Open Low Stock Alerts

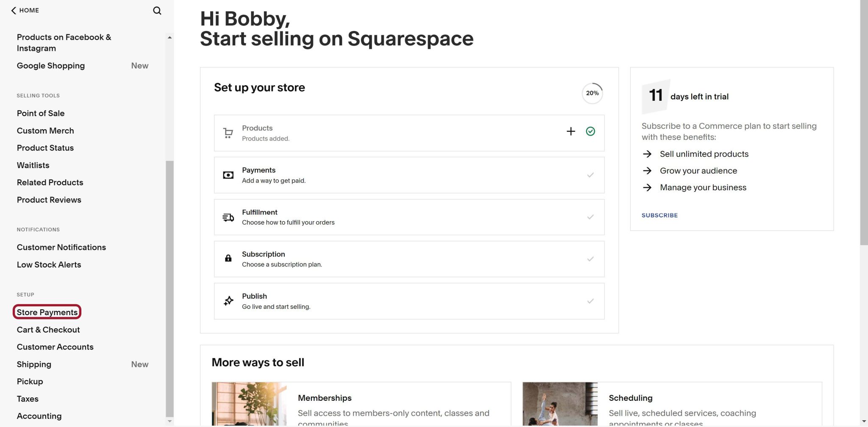[x=49, y=265]
